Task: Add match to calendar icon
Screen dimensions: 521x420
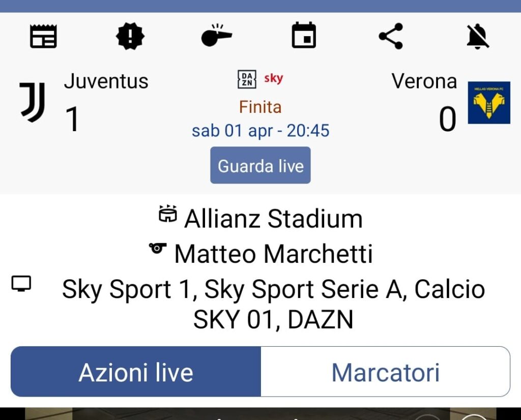Action: point(304,37)
